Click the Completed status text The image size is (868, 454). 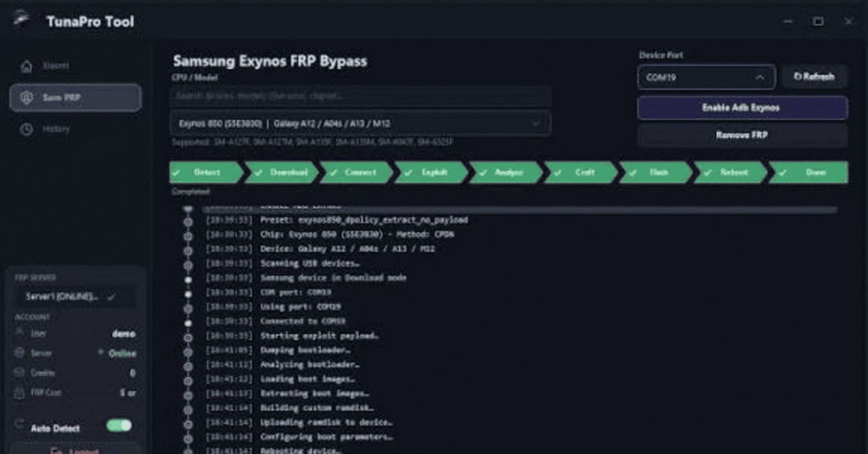(x=191, y=192)
